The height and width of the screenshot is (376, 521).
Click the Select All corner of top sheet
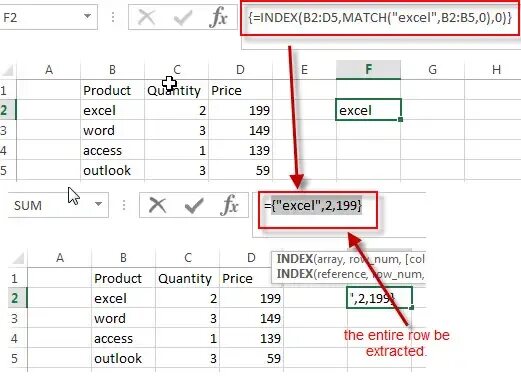(7, 70)
